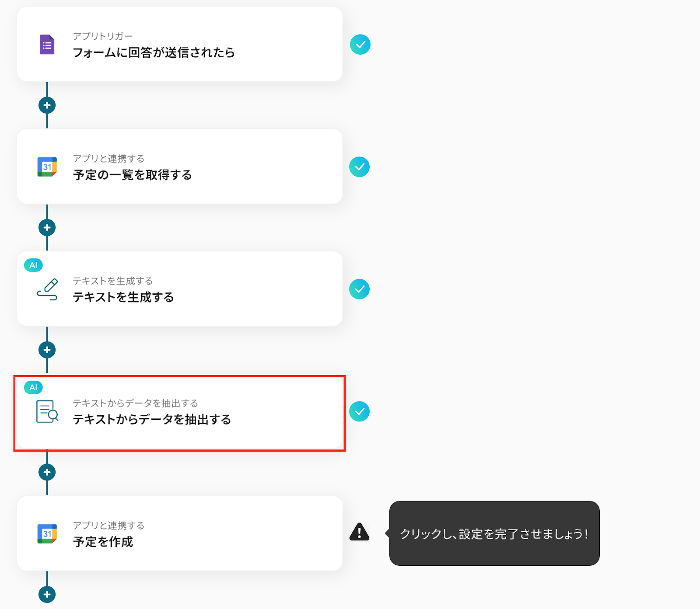Image resolution: width=700 pixels, height=609 pixels.
Task: Click checkmark beside テキストからデータを抽出する card
Action: click(359, 411)
